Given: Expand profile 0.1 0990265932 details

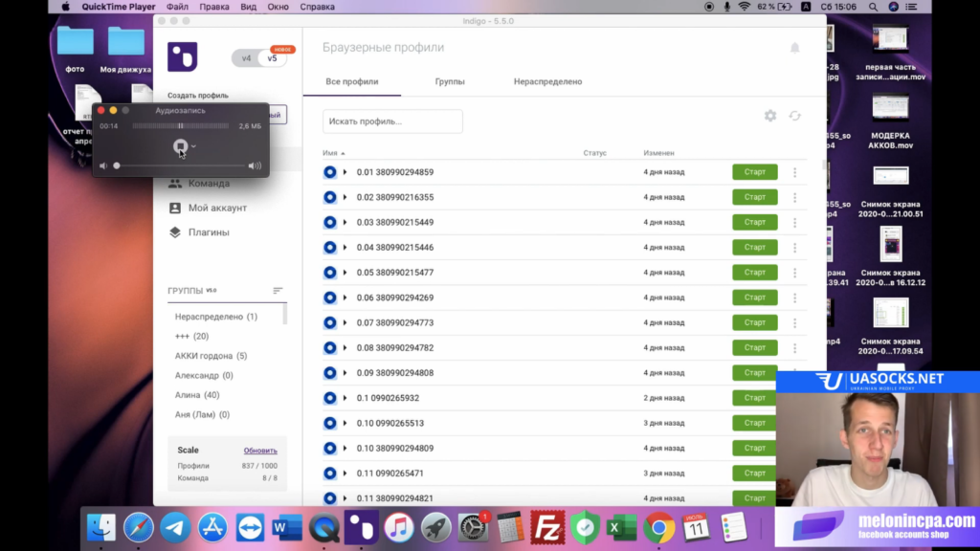Looking at the screenshot, I should click(x=345, y=398).
